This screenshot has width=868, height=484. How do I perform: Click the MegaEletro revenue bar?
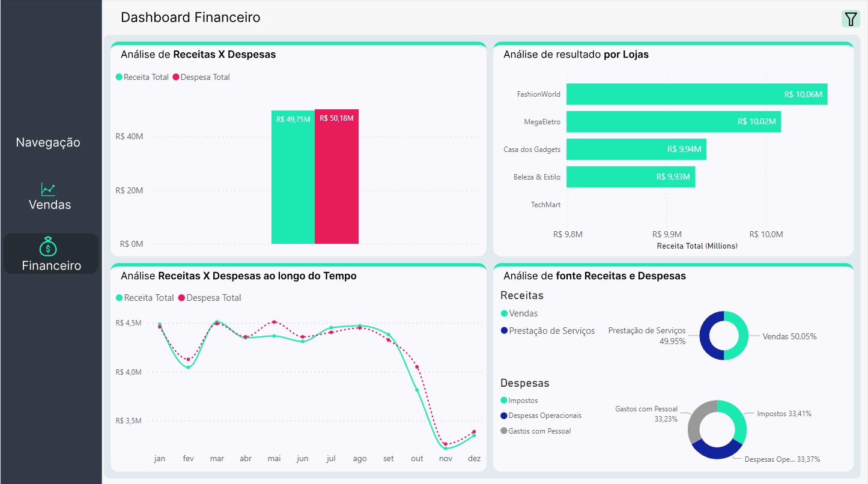pyautogui.click(x=673, y=122)
